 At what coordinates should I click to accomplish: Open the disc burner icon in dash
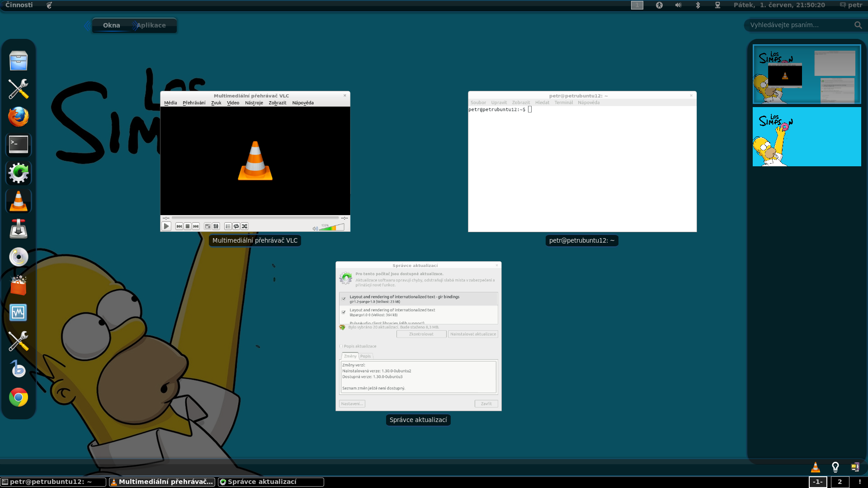(x=19, y=257)
